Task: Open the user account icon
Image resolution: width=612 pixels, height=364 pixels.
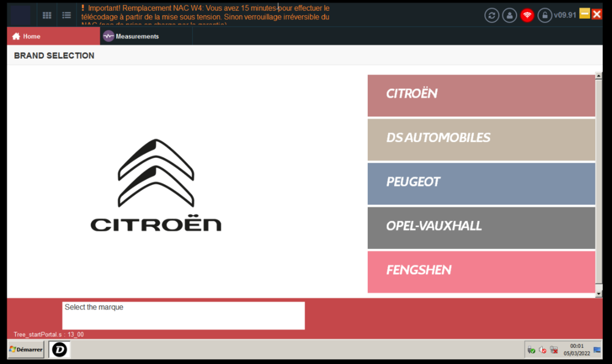Action: (x=509, y=15)
